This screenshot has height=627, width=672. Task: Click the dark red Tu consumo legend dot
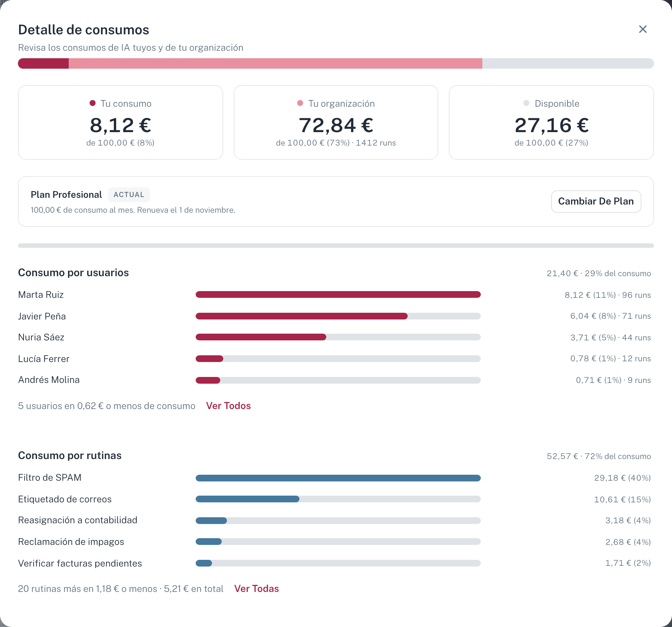point(93,103)
